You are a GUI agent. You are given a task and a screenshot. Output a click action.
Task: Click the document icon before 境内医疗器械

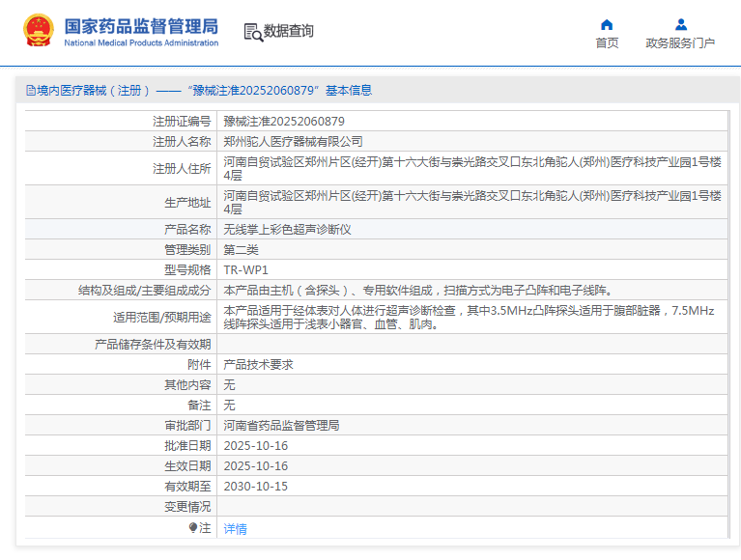tap(30, 91)
